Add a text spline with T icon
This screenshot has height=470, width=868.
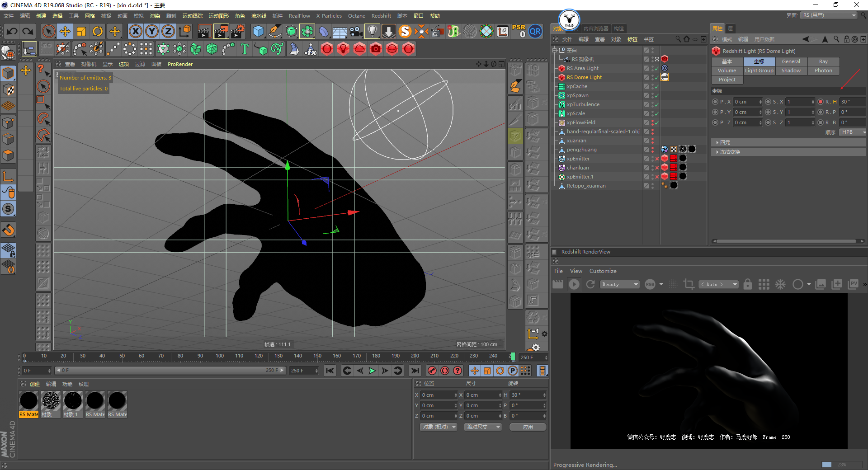coord(245,49)
